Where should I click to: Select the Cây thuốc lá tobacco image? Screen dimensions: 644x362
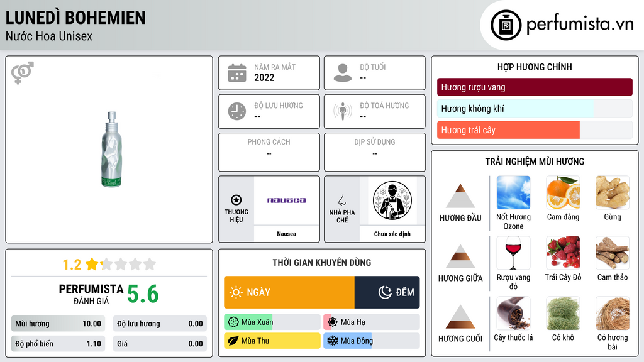pyautogui.click(x=513, y=313)
